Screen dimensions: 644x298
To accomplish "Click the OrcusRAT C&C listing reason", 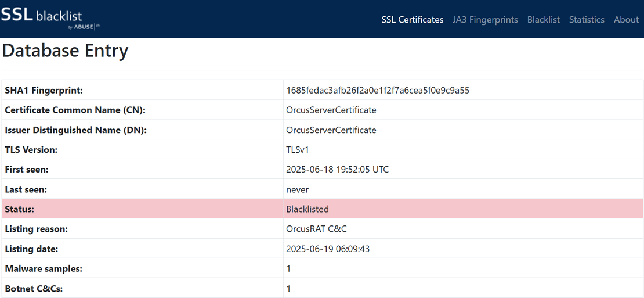I will pos(316,229).
